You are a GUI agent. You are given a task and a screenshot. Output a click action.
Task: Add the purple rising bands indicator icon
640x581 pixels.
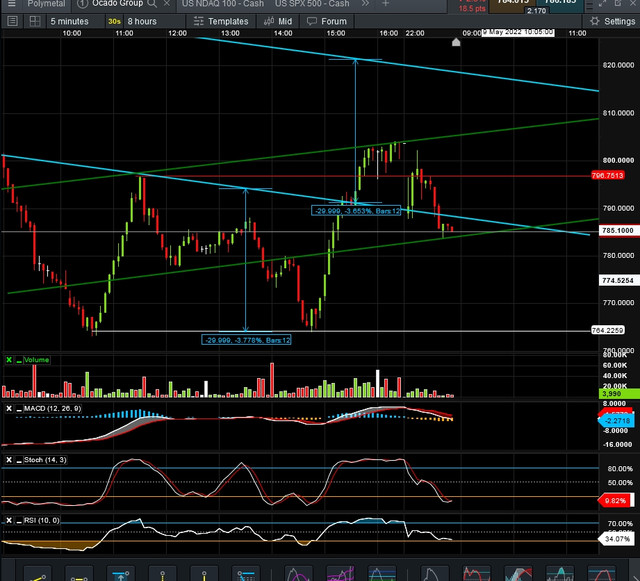[x=340, y=573]
